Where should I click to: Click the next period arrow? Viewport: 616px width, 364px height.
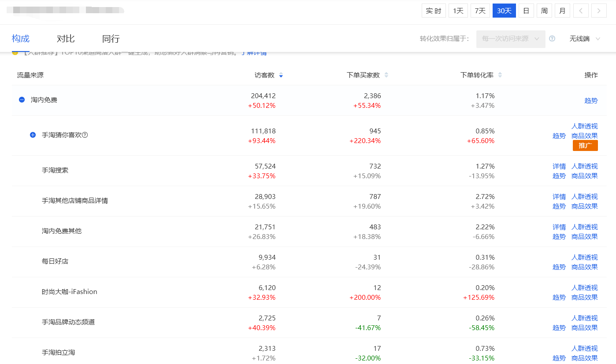pos(599,10)
